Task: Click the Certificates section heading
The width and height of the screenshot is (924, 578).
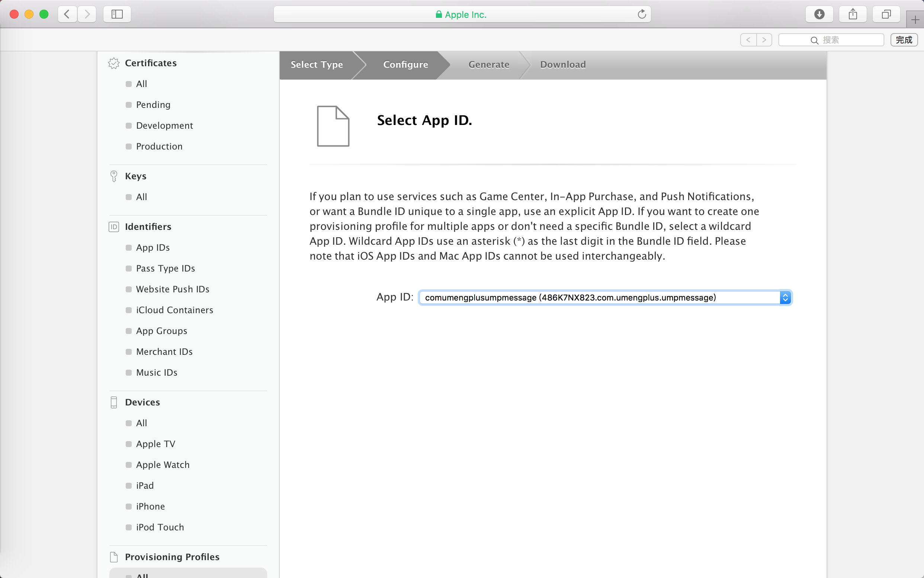Action: coord(151,63)
